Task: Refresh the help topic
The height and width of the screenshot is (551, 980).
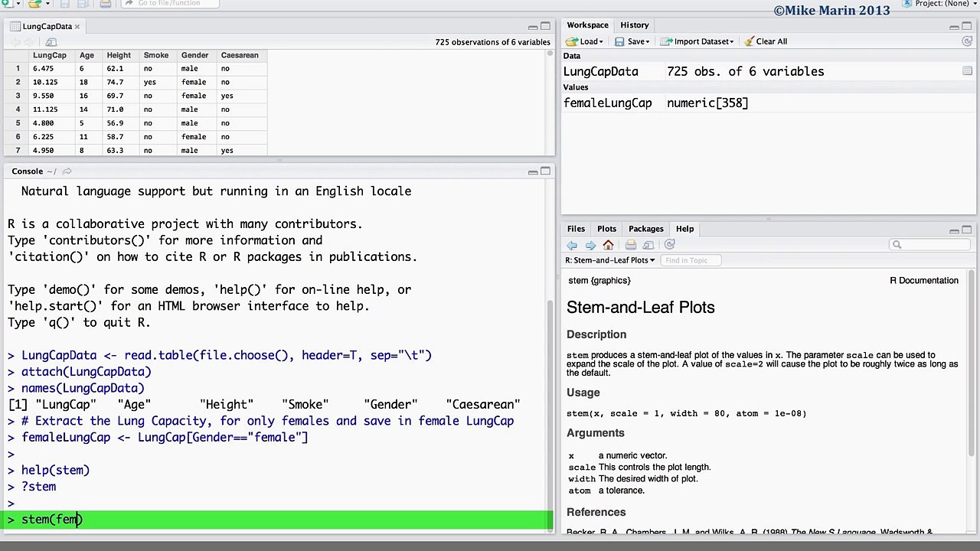Action: pos(670,245)
